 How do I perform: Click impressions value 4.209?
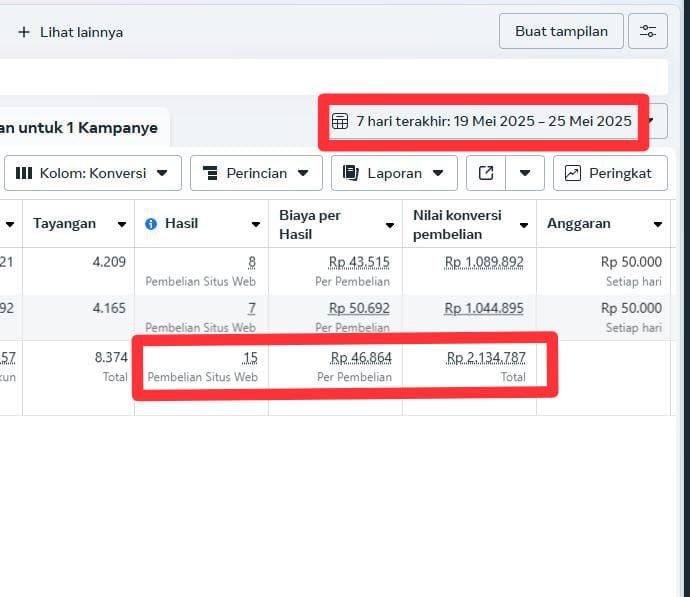tap(109, 262)
